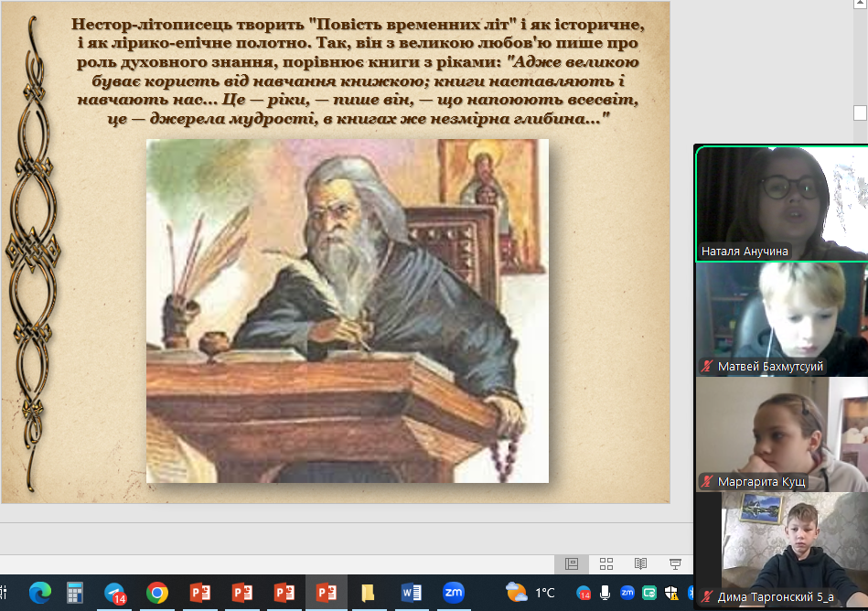This screenshot has width=868, height=611.
Task: Select Наталя Анучина's video tile
Action: (x=782, y=203)
